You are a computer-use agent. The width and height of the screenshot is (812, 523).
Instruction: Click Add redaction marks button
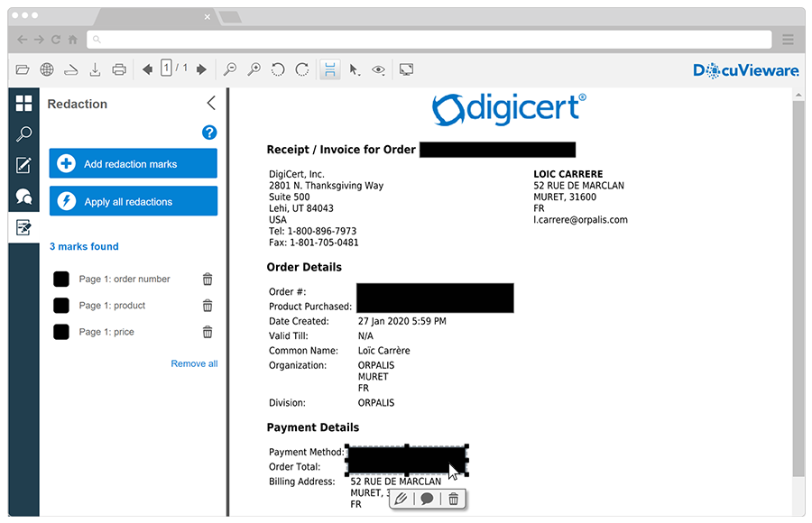pyautogui.click(x=134, y=163)
